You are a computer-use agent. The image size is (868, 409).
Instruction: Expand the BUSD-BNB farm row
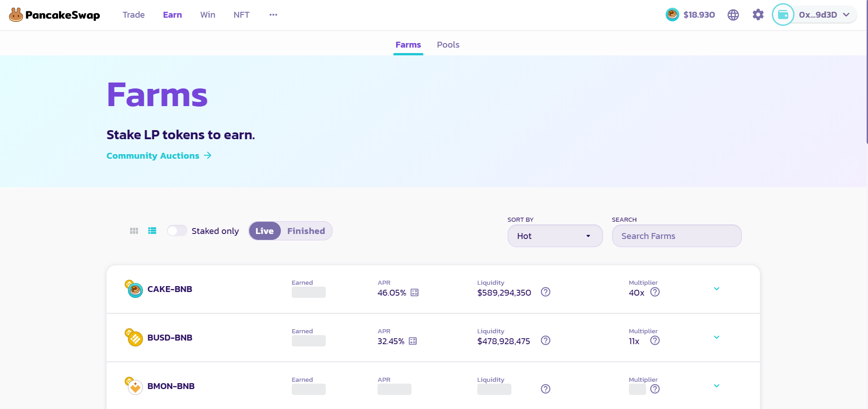[x=717, y=337]
